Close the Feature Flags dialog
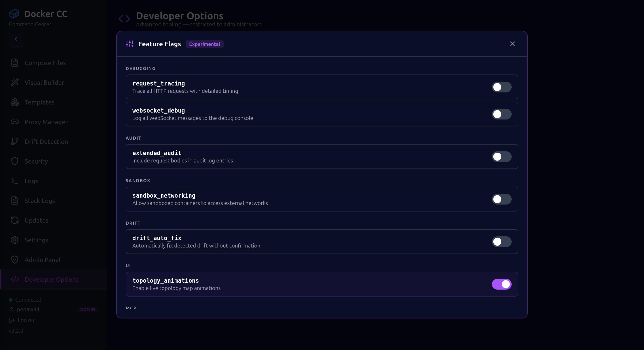 pyautogui.click(x=513, y=44)
